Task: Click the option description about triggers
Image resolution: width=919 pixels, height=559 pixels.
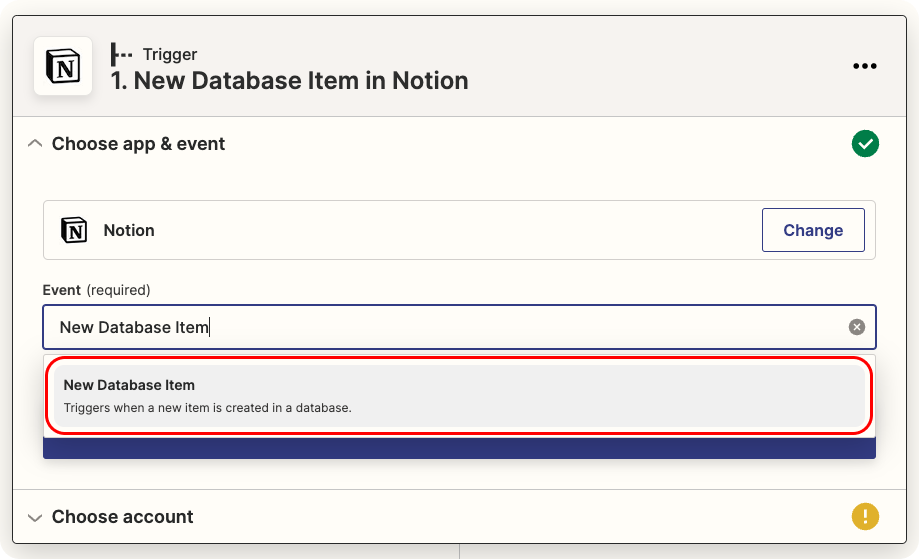Action: pyautogui.click(x=207, y=408)
